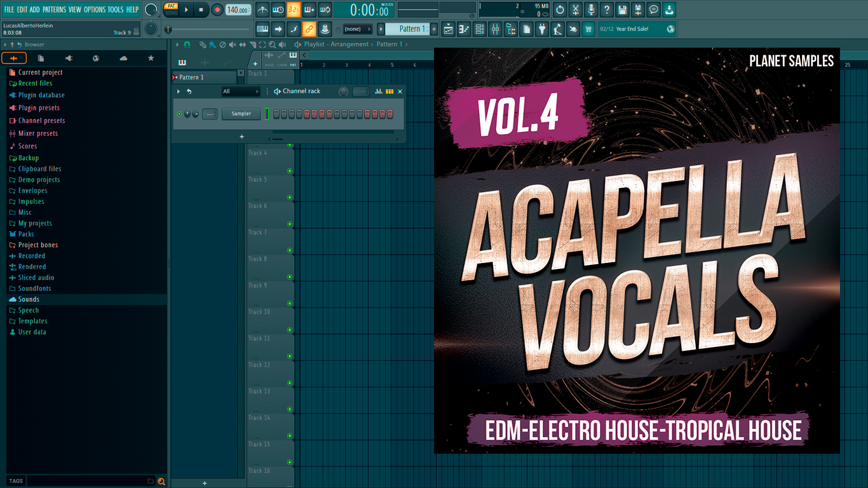Click the question mark help icon
This screenshot has height=488, width=868.
(x=607, y=10)
